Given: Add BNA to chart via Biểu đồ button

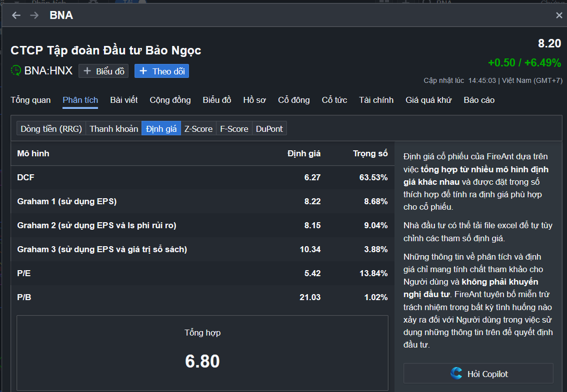Looking at the screenshot, I should [x=104, y=71].
